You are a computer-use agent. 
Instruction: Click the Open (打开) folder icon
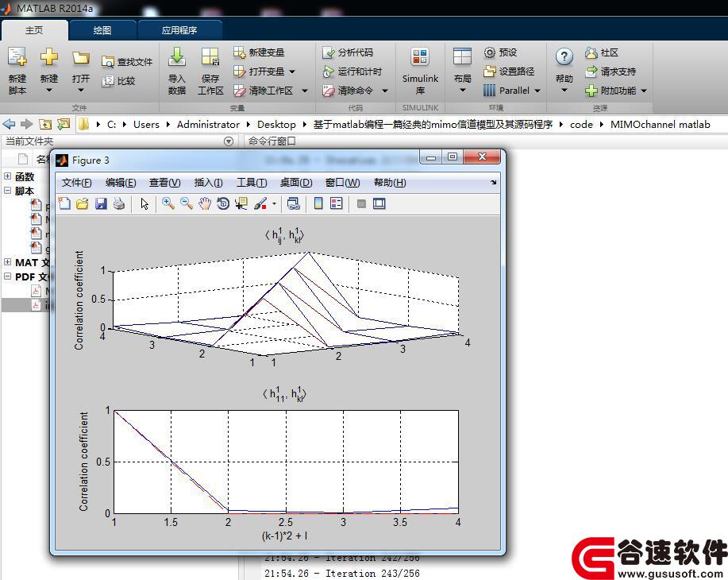[x=81, y=58]
